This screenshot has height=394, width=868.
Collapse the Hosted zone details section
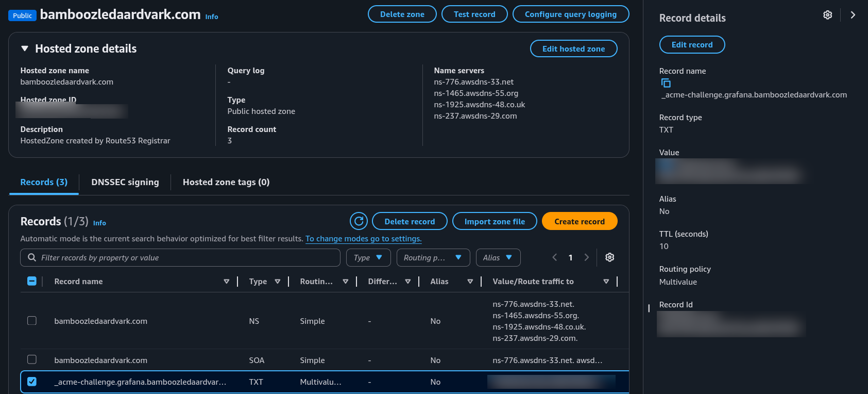(25, 48)
